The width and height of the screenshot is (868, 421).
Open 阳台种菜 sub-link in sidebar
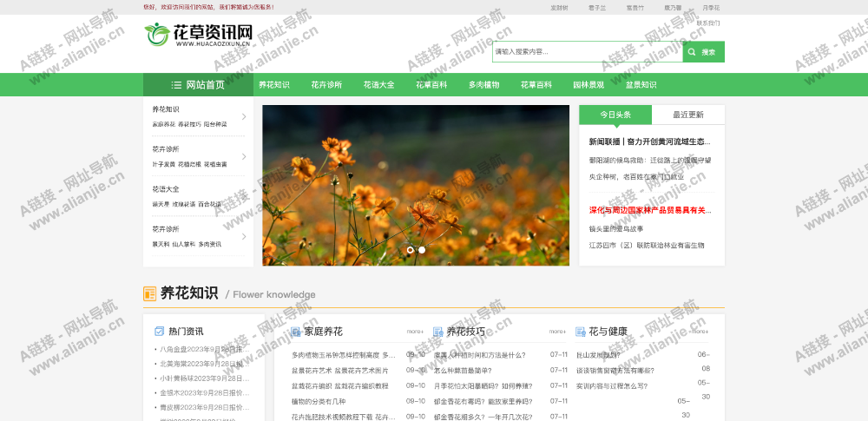(215, 125)
